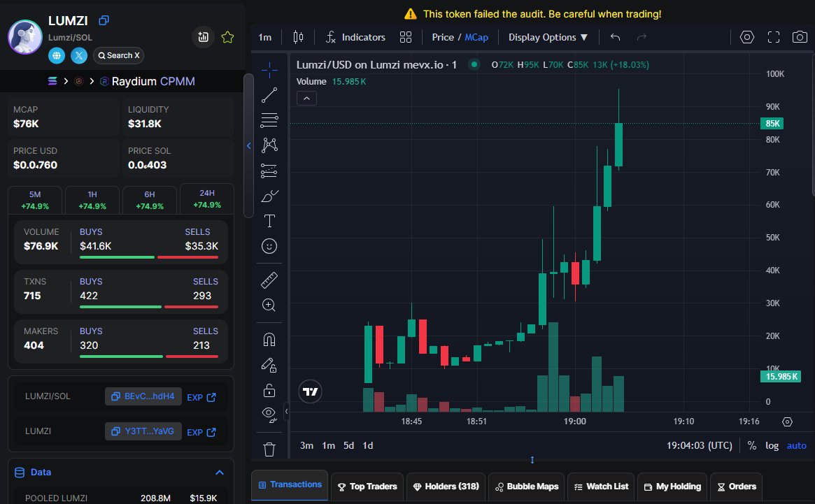Toggle magnet mode on the chart

pos(269,339)
